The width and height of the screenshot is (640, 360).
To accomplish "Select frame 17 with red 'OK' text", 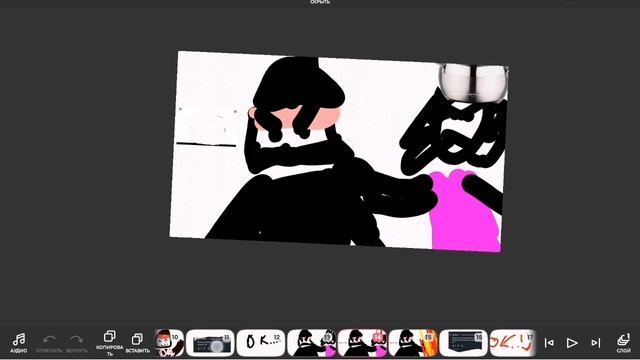I will tap(513, 343).
